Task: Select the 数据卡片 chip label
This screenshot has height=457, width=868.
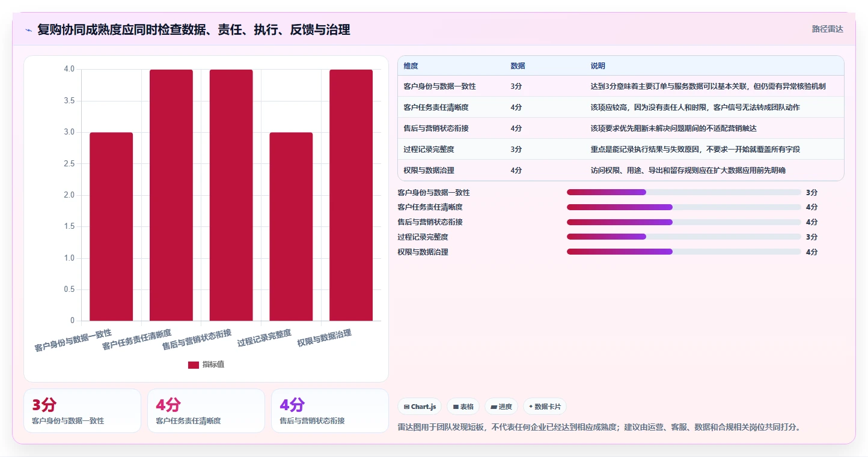Action: [x=547, y=407]
